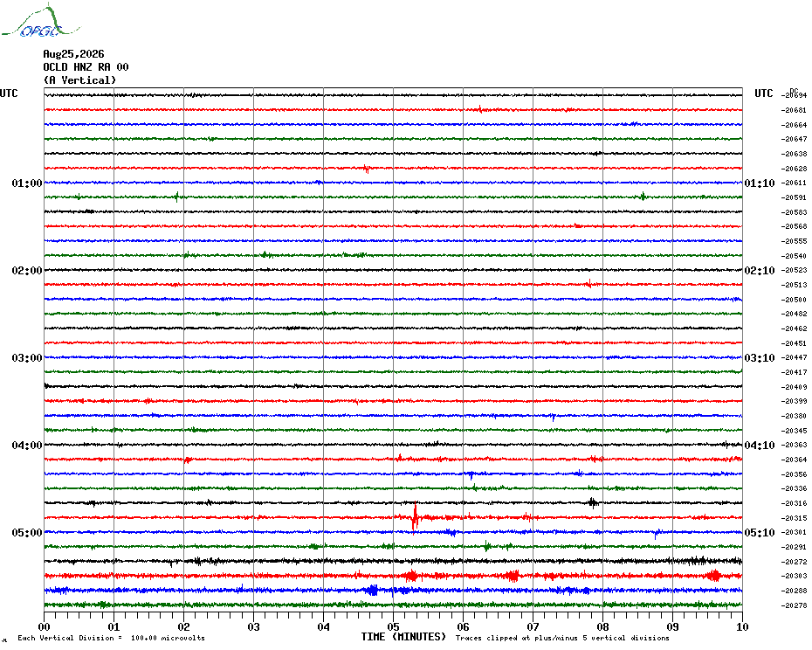This screenshot has width=812, height=650.
Task: Click the DC offset value -20523
Action: coord(794,271)
